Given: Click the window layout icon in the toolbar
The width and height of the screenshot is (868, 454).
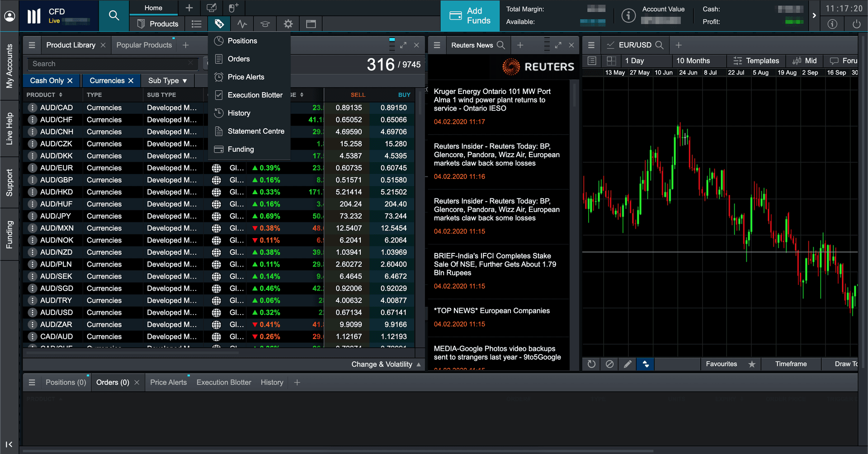Looking at the screenshot, I should pyautogui.click(x=311, y=24).
